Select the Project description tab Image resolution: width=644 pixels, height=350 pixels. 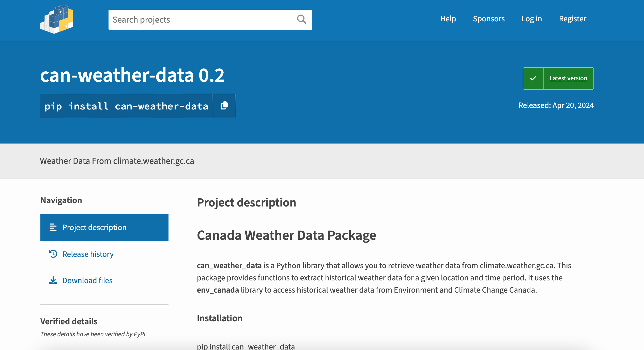point(104,228)
